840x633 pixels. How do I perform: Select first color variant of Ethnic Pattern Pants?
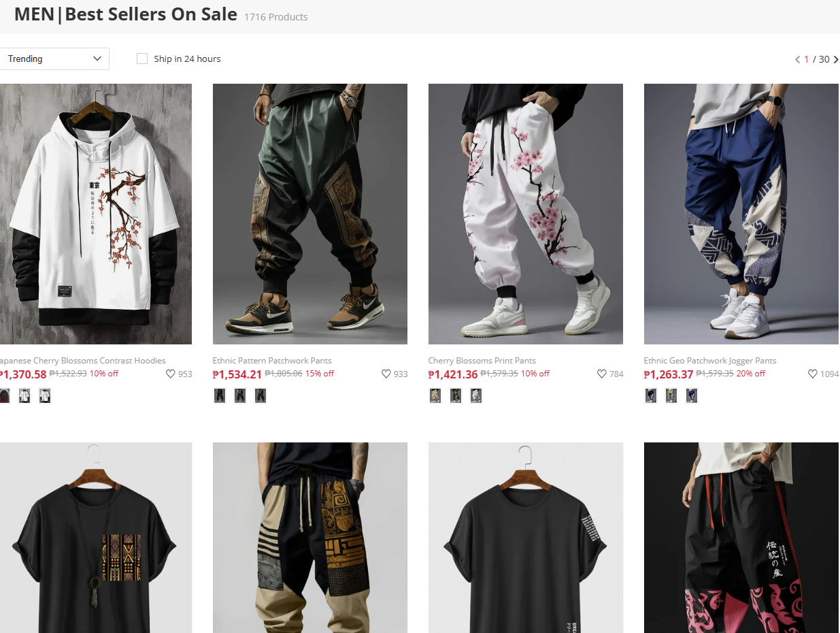point(220,395)
